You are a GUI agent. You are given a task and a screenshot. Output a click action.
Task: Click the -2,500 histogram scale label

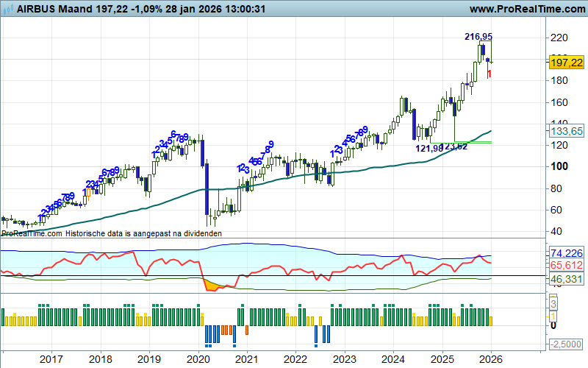point(567,344)
